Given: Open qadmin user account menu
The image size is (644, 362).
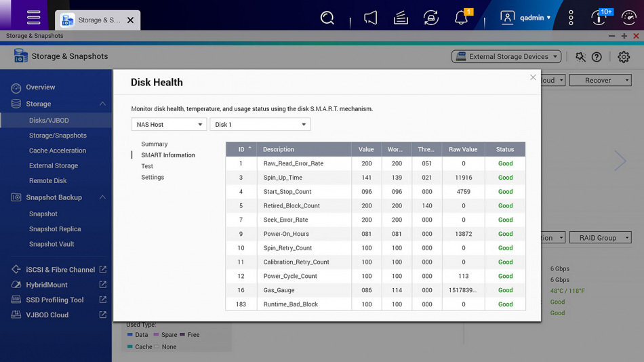Looking at the screenshot, I should [x=526, y=18].
